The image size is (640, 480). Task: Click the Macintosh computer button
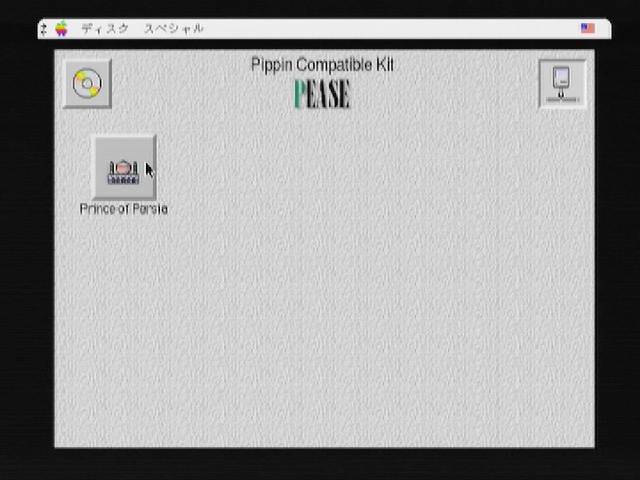[562, 84]
